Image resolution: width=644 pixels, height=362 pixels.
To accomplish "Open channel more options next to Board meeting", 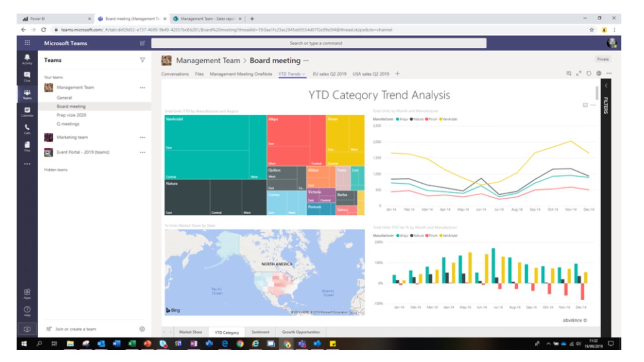I will pos(306,61).
